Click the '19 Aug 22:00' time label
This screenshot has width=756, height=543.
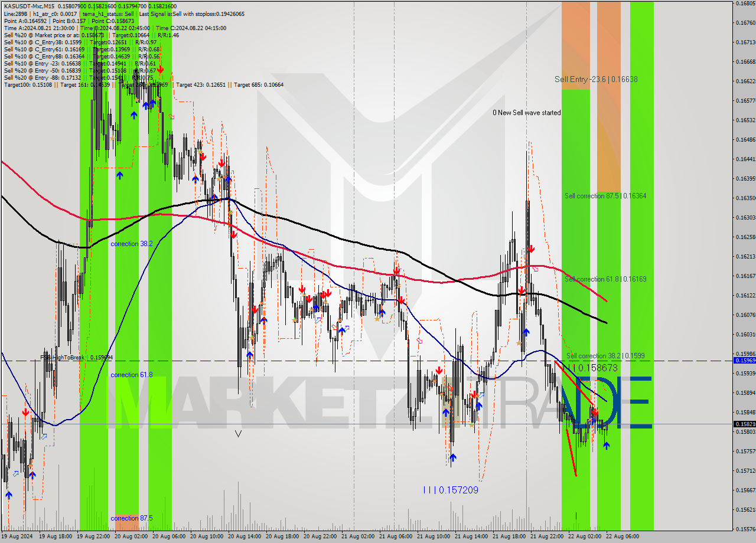click(x=93, y=537)
